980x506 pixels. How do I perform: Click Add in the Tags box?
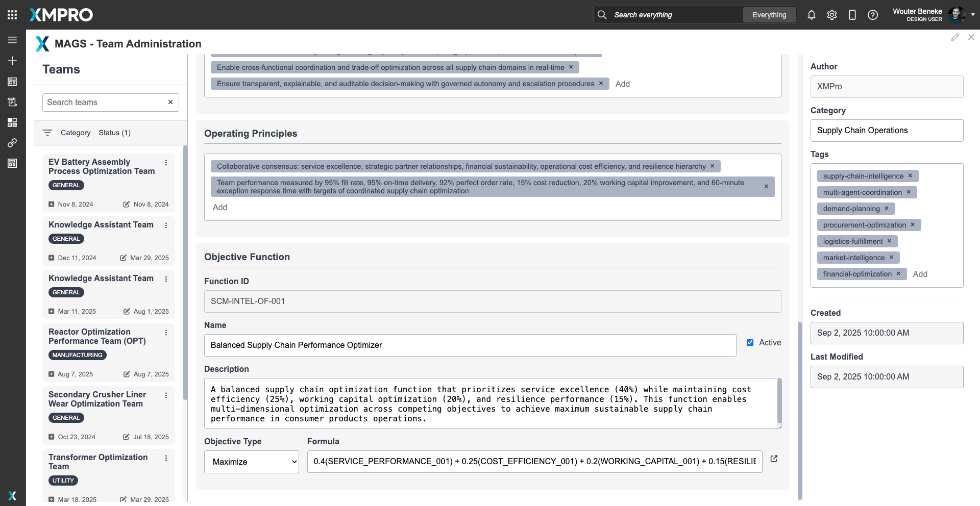pyautogui.click(x=920, y=274)
